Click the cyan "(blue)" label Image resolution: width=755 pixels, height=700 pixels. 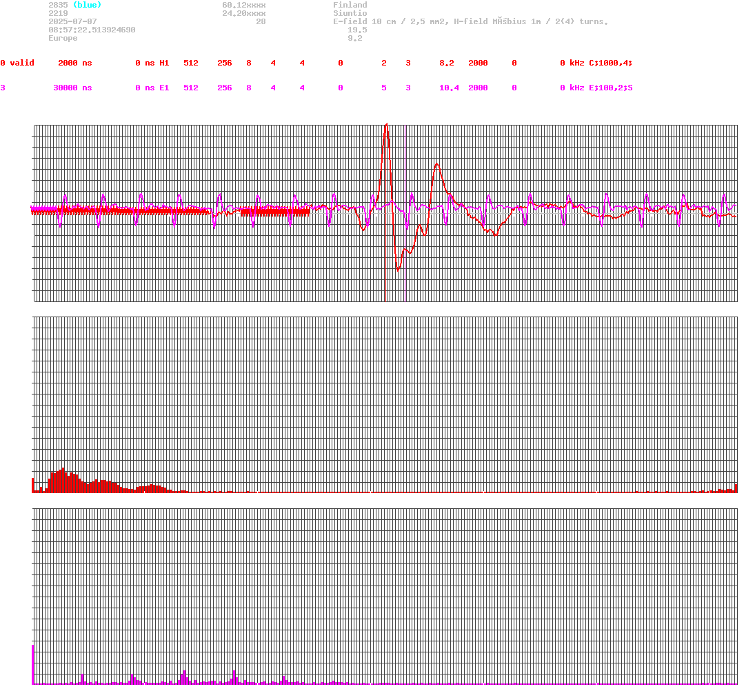pos(87,5)
